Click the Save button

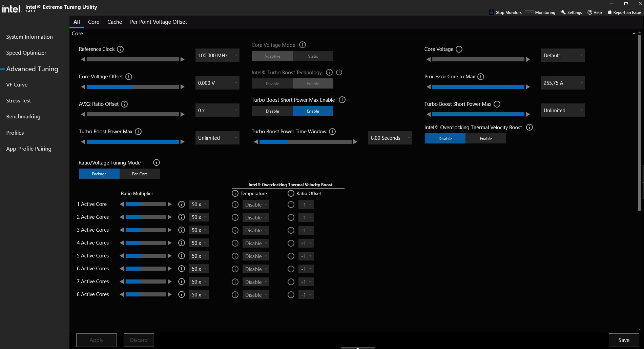[624, 340]
